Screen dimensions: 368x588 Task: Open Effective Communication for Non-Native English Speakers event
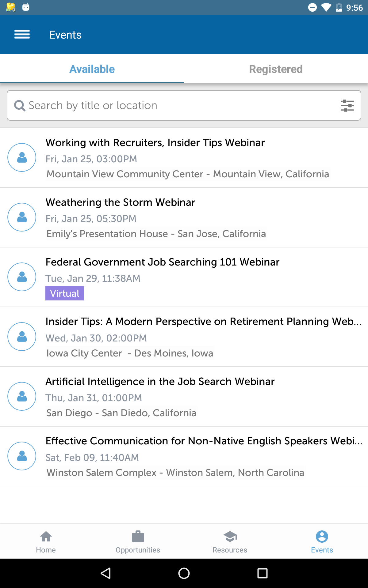tap(184, 456)
